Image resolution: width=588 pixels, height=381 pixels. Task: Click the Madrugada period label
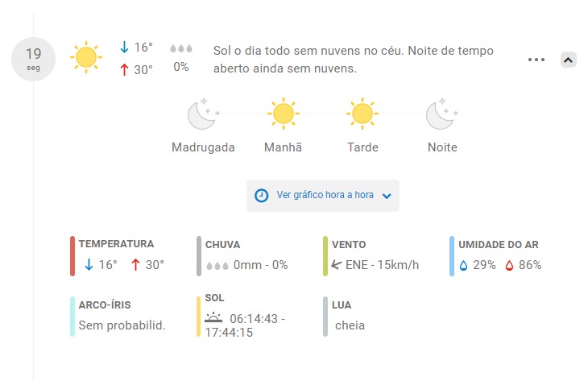coord(203,147)
